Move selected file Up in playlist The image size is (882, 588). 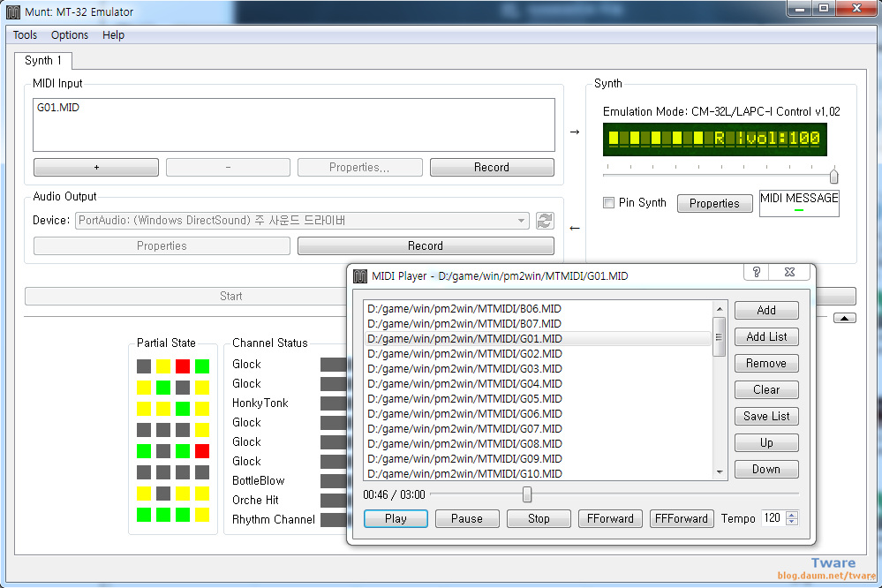tap(766, 443)
